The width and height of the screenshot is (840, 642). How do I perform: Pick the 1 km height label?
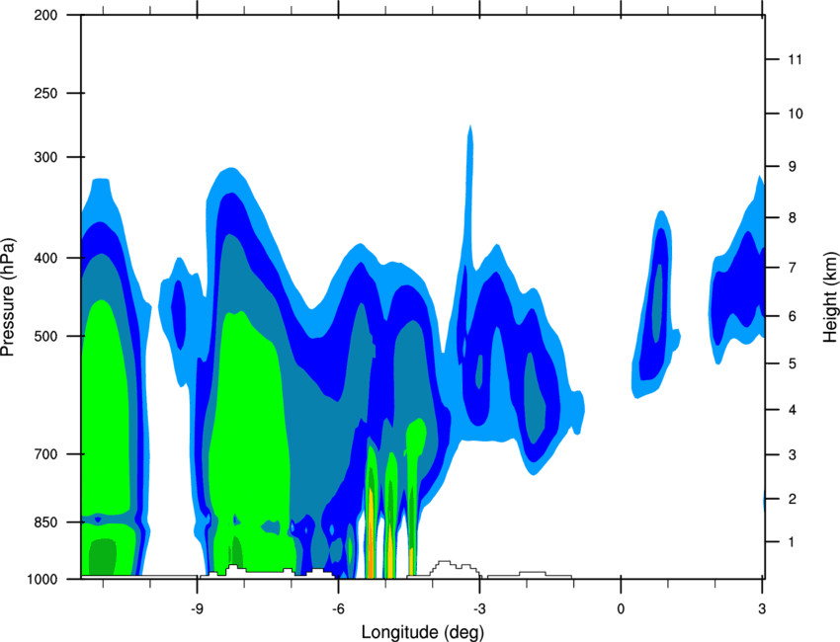click(x=793, y=542)
